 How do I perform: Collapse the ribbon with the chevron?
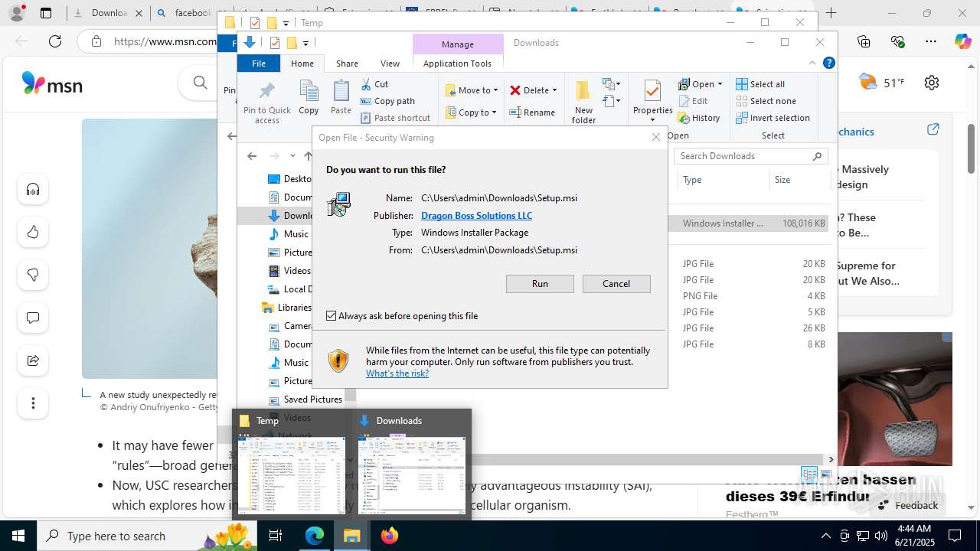click(x=812, y=64)
